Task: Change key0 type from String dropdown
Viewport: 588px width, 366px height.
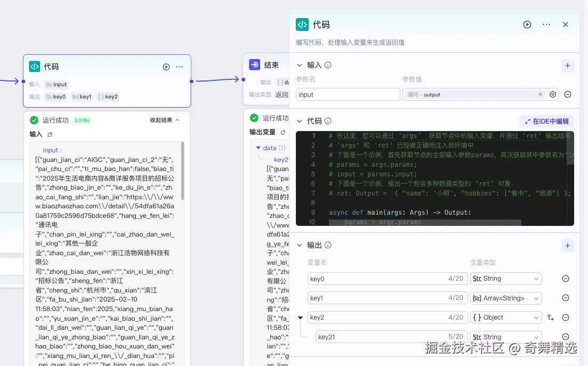Action: point(506,279)
